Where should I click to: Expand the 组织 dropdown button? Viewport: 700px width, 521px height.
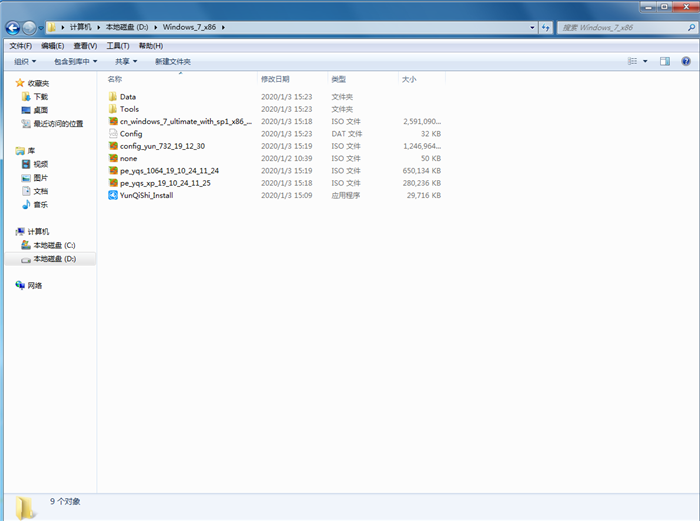[25, 62]
